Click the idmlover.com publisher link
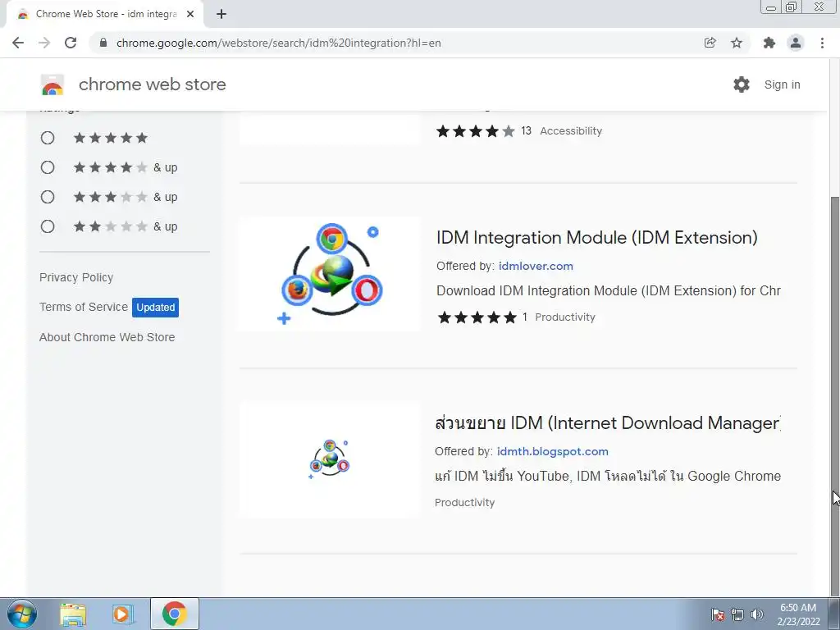 pos(536,267)
